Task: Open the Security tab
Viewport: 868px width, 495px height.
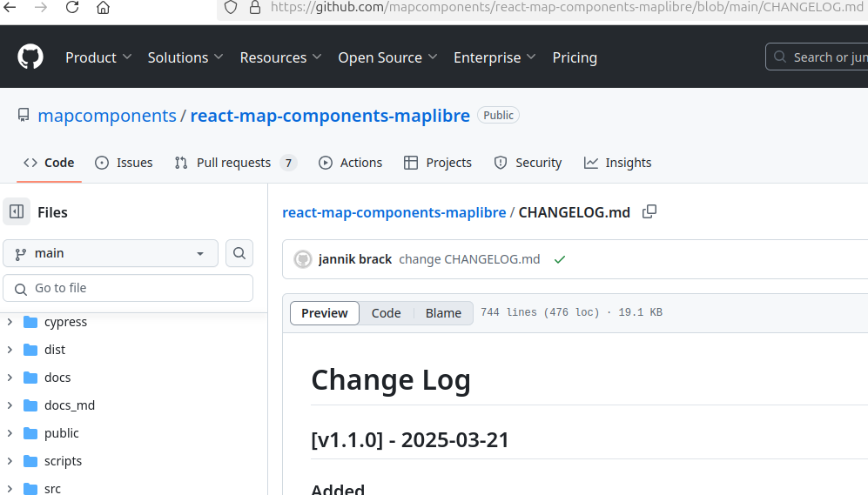Action: click(528, 163)
